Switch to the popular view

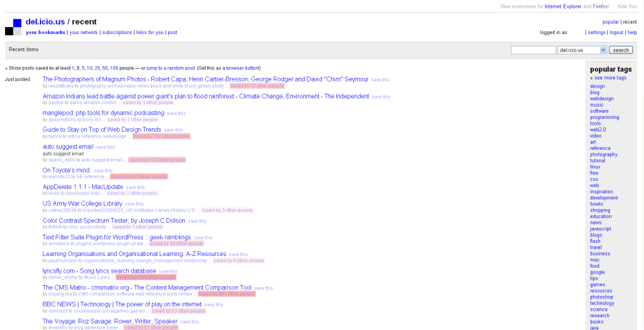click(611, 22)
